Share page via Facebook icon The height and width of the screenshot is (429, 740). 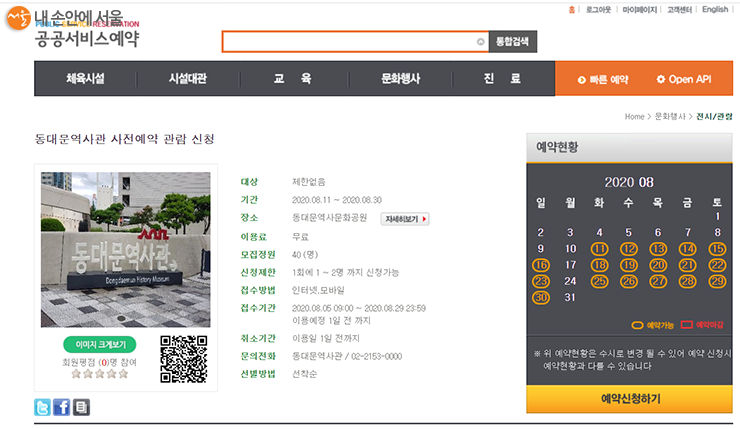coord(62,407)
